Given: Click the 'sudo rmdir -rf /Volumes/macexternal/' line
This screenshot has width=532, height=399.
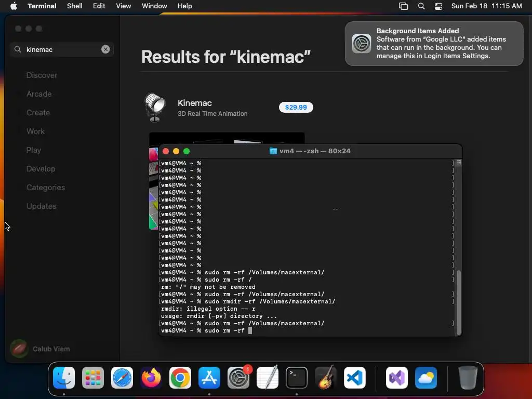Looking at the screenshot, I should coord(270,302).
